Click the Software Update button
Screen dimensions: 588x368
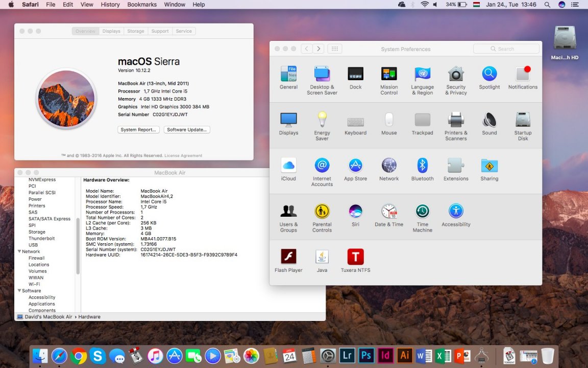[187, 129]
